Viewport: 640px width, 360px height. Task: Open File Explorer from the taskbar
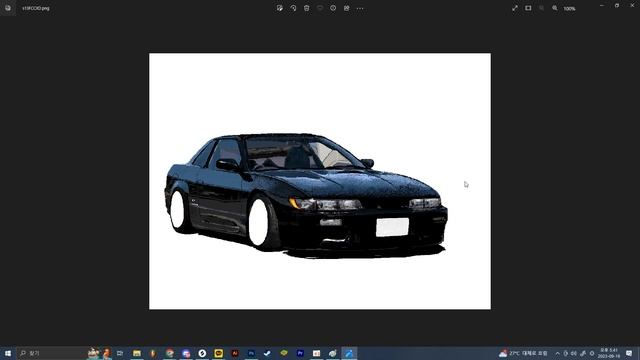[x=137, y=353]
